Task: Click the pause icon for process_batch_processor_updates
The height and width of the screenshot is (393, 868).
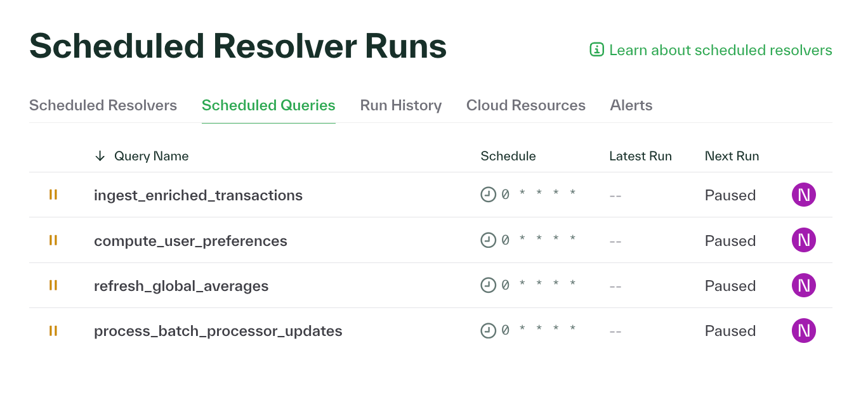Action: coord(53,330)
